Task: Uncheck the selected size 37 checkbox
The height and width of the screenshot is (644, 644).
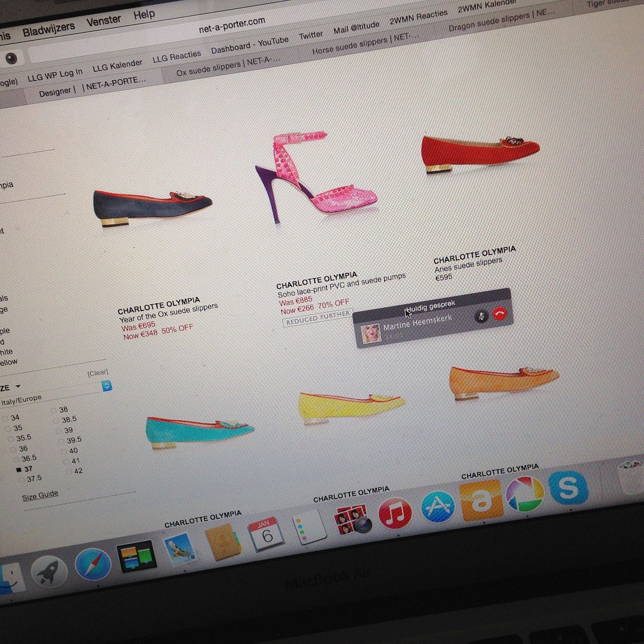Action: coord(19,470)
